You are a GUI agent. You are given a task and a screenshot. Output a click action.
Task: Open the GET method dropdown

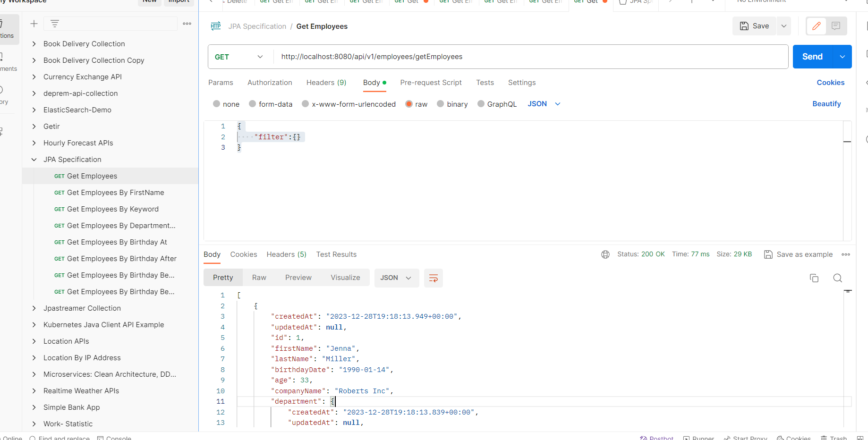pos(240,57)
